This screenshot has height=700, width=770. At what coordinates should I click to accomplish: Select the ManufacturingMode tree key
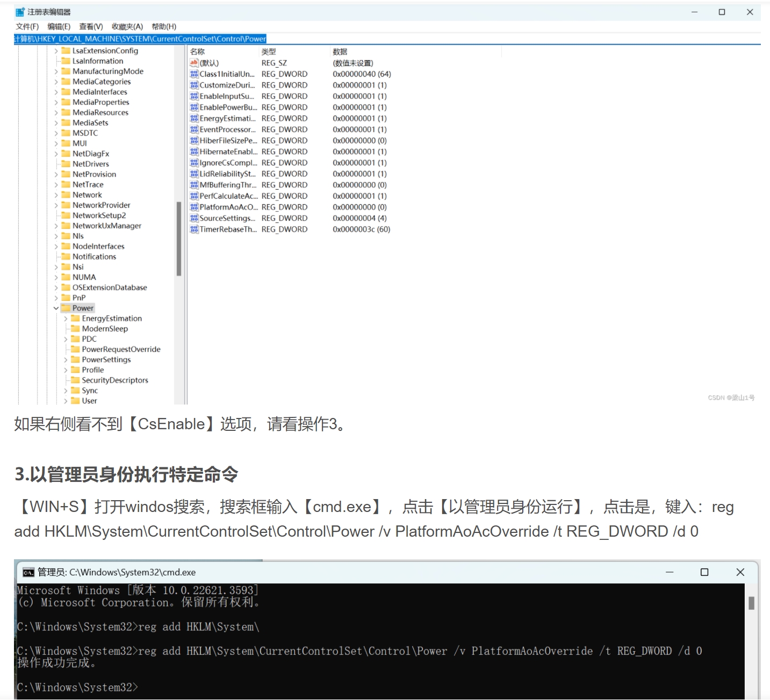108,71
